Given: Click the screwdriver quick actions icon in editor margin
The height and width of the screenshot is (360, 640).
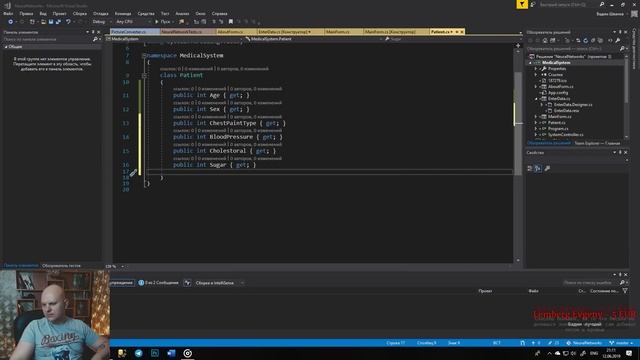Looking at the screenshot, I should click(133, 173).
